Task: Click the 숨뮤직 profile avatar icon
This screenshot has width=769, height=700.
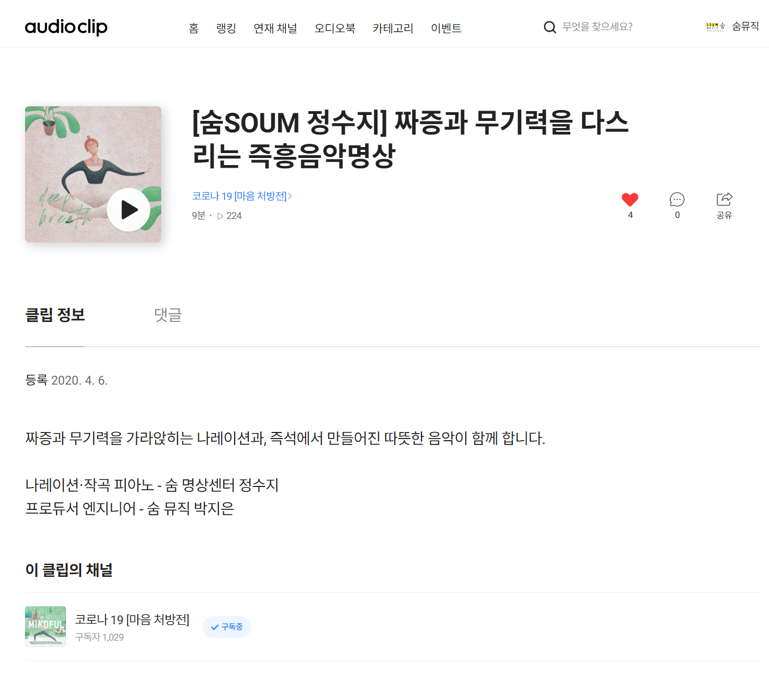Action: pyautogui.click(x=715, y=26)
